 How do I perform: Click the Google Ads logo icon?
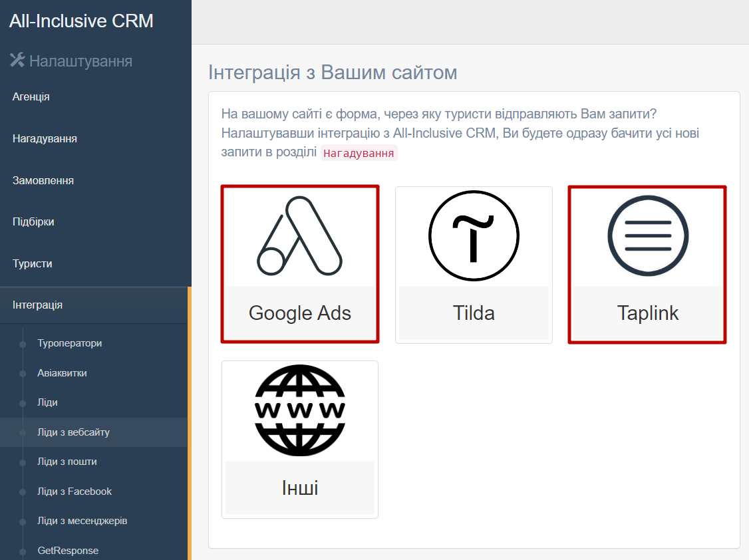tap(299, 236)
